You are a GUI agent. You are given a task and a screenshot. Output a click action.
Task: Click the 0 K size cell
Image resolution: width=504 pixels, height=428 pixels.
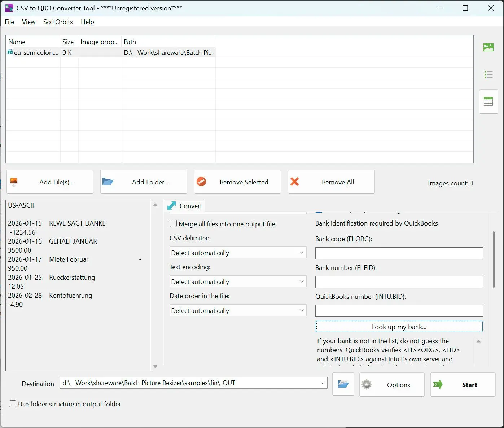(67, 52)
